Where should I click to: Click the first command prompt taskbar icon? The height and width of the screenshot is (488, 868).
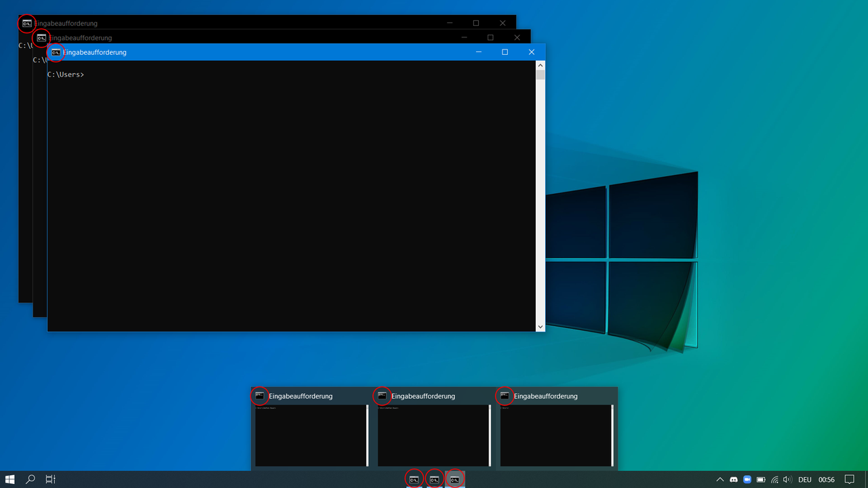[414, 479]
